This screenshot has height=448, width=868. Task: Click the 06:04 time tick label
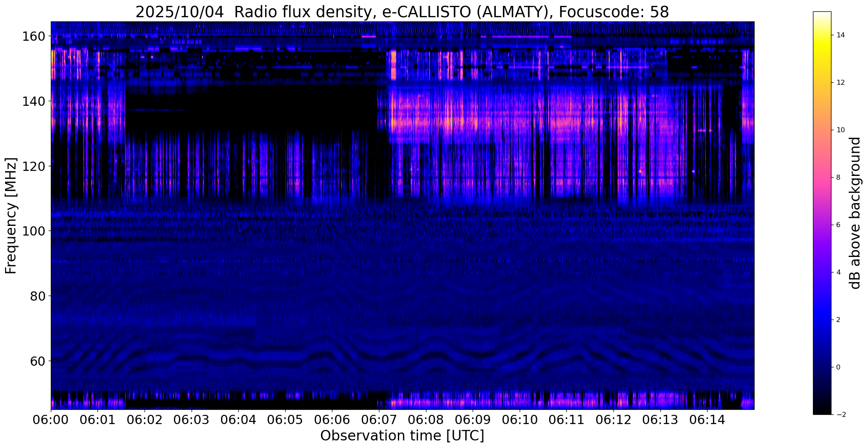click(x=238, y=419)
